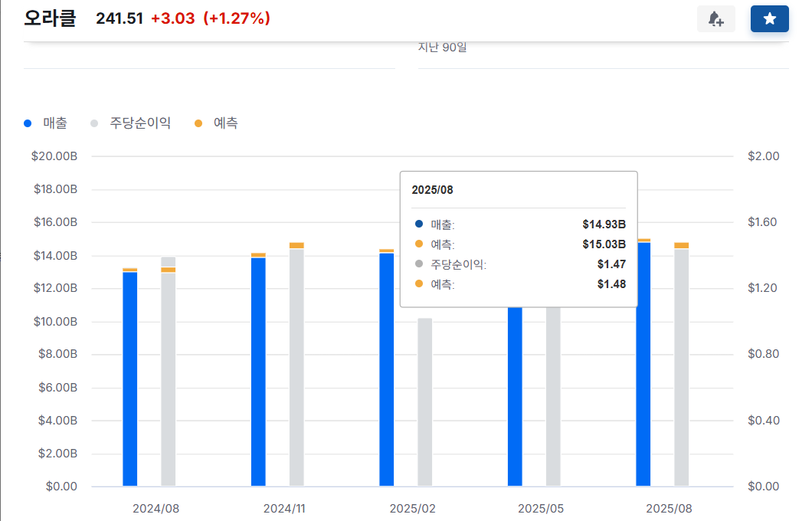Image resolution: width=812 pixels, height=521 pixels.
Task: Select the blue revenue bar for 2025/05
Action: tap(515, 396)
